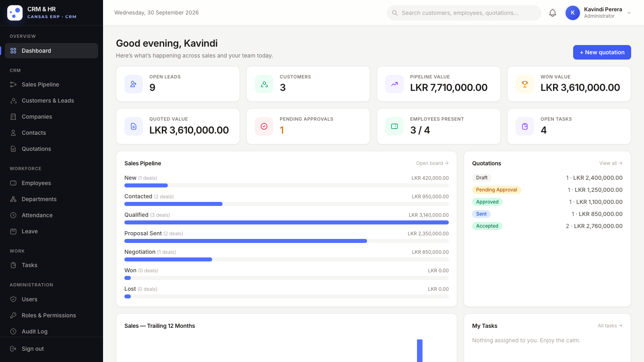Navigate to Contacts
This screenshot has width=644, height=362.
(x=52, y=133)
